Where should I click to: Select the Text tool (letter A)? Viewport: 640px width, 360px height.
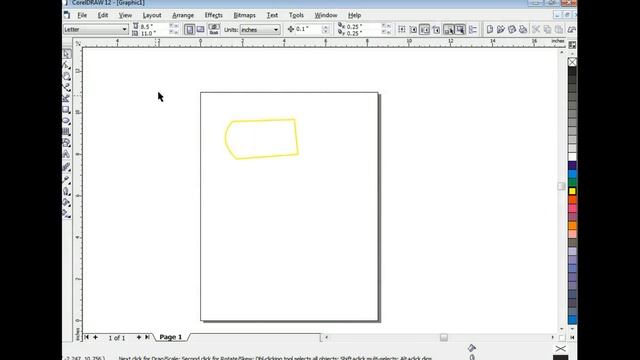tap(67, 154)
